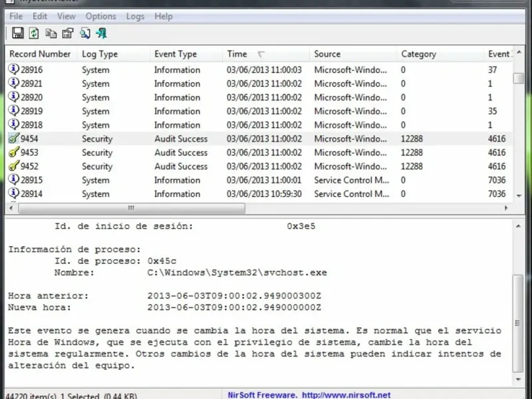Click Event ID 35 cell
This screenshot has width=532, height=399.
[x=492, y=111]
